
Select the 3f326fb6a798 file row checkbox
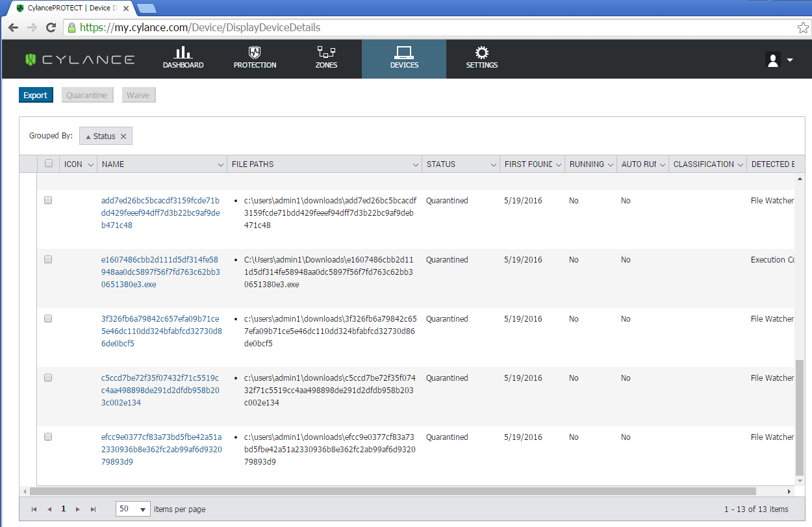coord(48,319)
